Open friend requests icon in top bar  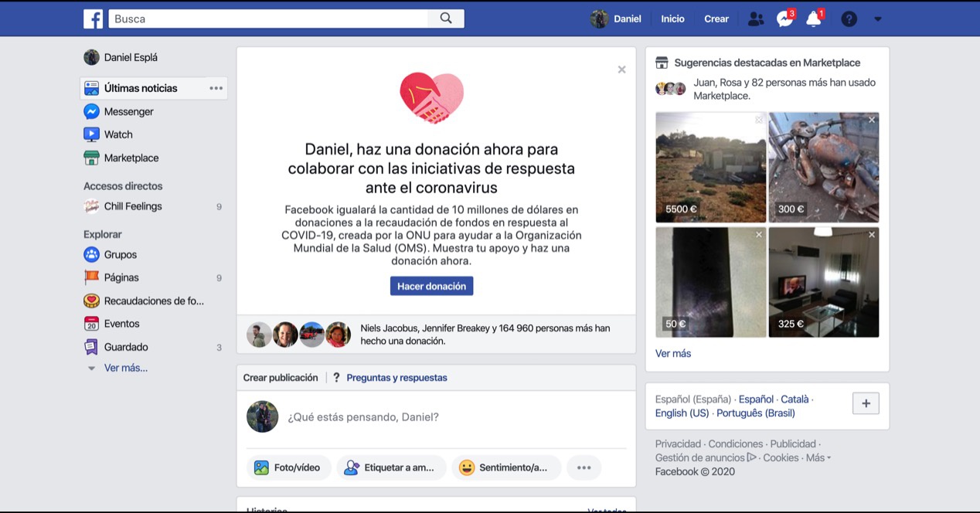[756, 19]
